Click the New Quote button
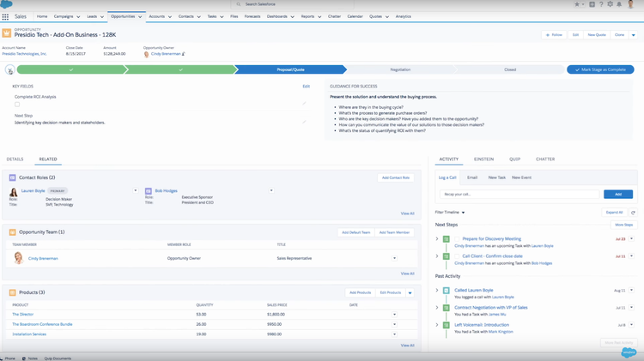 pyautogui.click(x=597, y=35)
